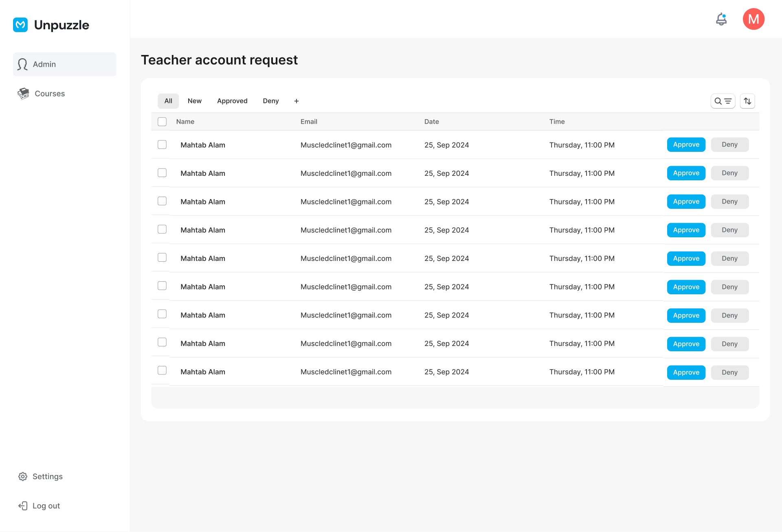Switch to the New tab

194,101
